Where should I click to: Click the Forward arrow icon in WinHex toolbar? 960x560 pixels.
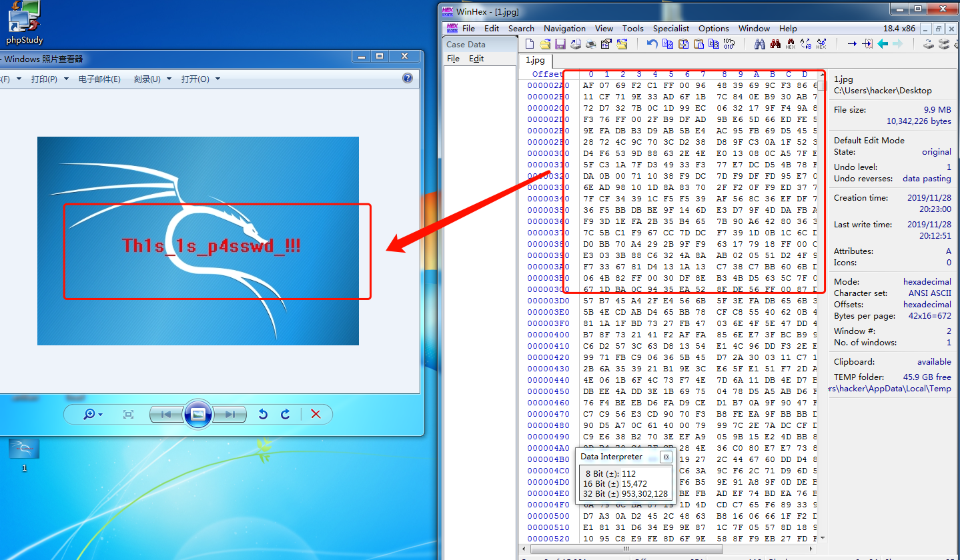(898, 44)
